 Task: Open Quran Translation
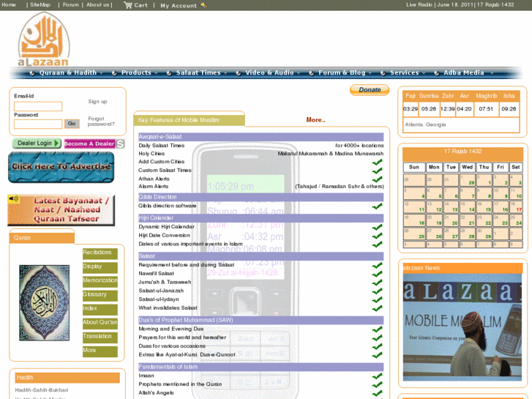(x=100, y=338)
